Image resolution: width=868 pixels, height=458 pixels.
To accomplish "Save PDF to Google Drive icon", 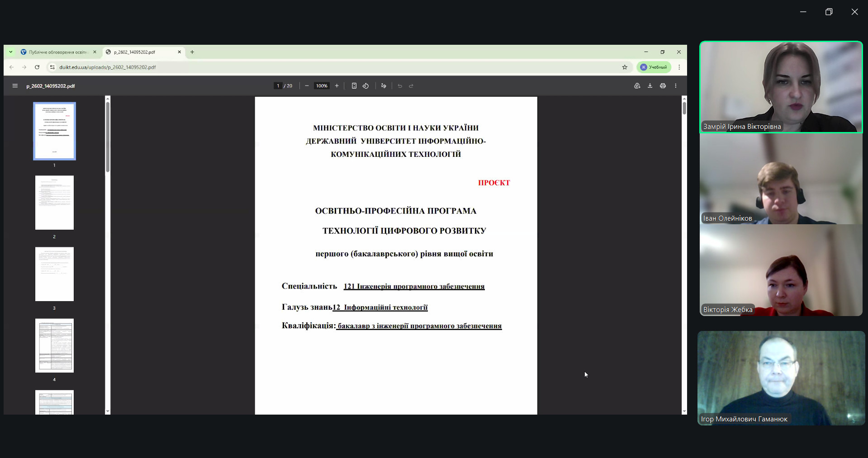I will point(637,86).
